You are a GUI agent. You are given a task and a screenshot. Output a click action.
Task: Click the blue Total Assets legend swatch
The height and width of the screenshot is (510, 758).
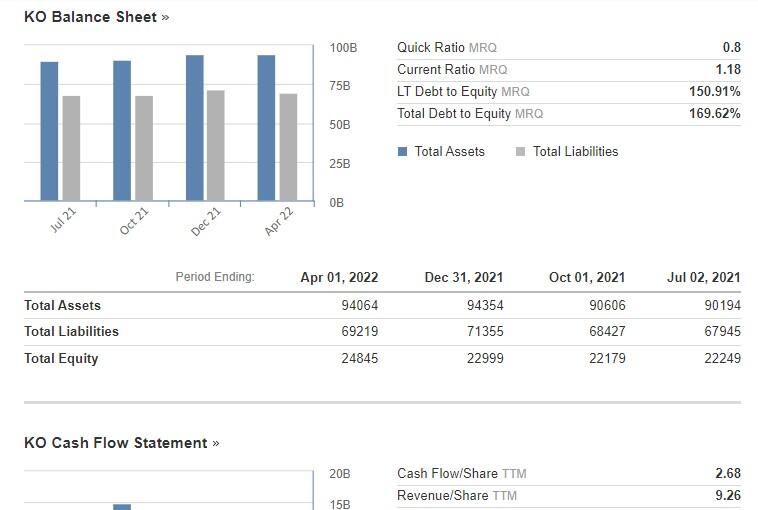pyautogui.click(x=402, y=152)
